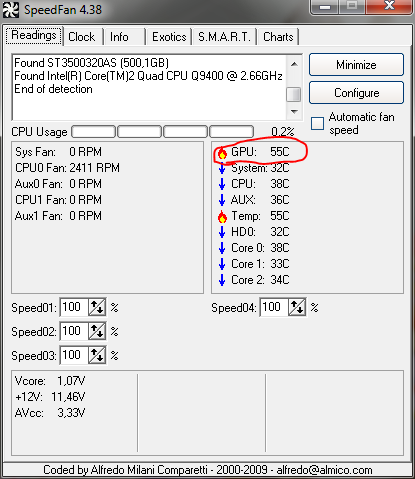Click the log box scroll down arrow
The image size is (415, 479).
pyautogui.click(x=294, y=112)
